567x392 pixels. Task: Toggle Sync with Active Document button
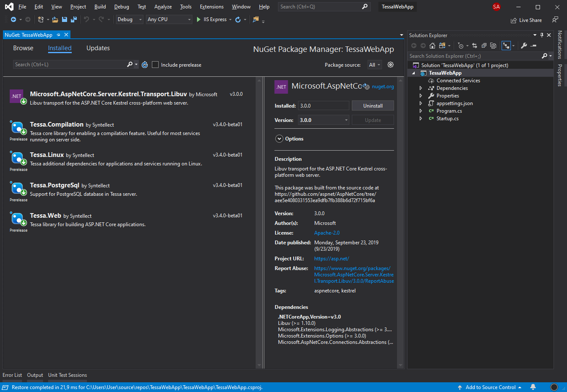pyautogui.click(x=475, y=46)
